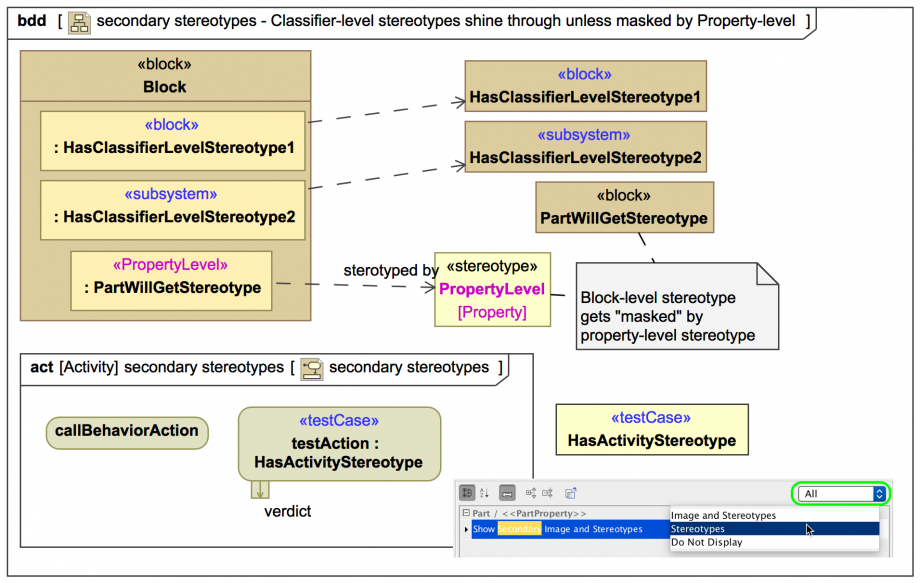Click the open specification icon in properties toolbar
920x583 pixels.
coord(570,493)
